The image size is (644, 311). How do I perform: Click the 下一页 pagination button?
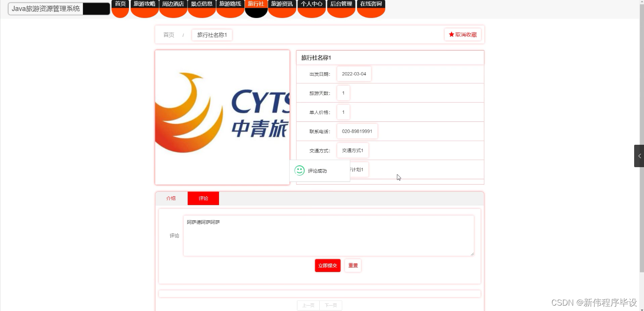pyautogui.click(x=331, y=305)
